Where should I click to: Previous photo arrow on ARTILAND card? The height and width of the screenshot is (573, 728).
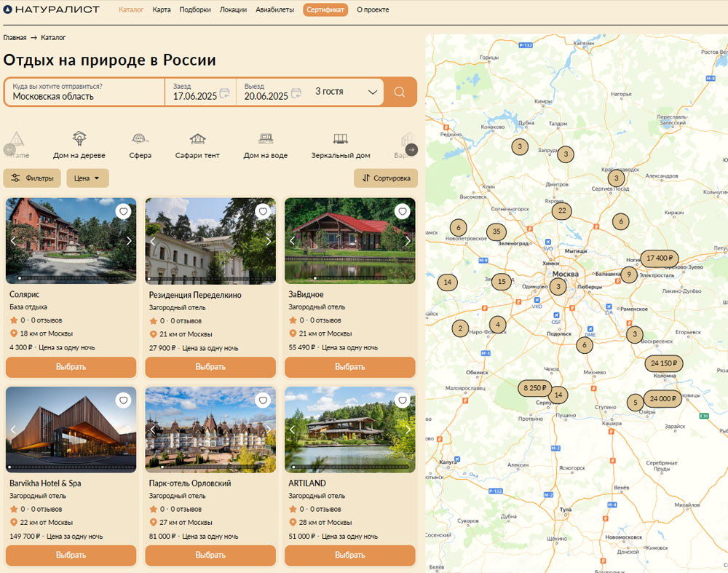(x=292, y=430)
